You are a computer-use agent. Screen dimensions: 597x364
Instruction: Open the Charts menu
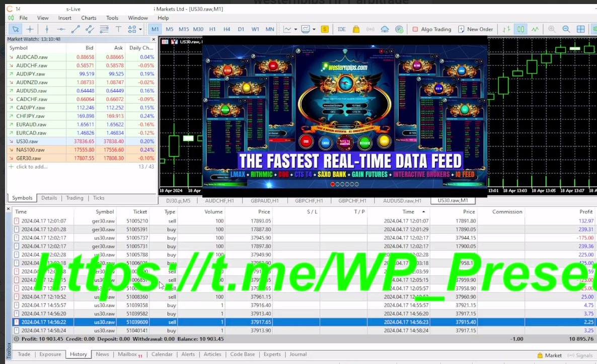point(89,18)
